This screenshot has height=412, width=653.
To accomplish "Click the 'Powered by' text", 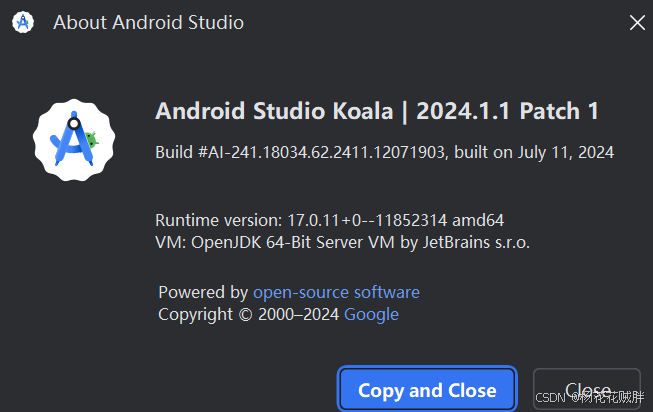I will point(203,292).
